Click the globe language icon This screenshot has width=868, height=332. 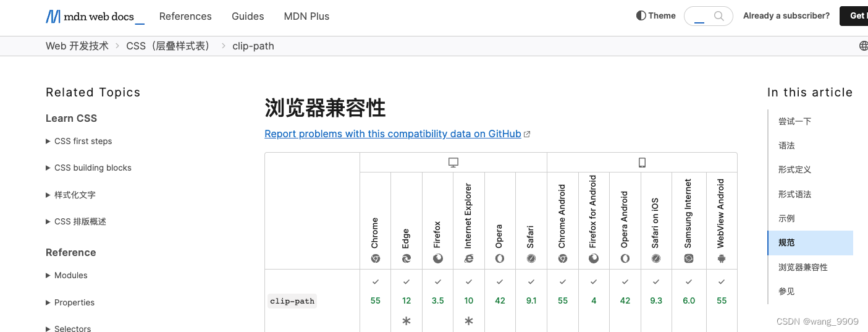coord(863,46)
